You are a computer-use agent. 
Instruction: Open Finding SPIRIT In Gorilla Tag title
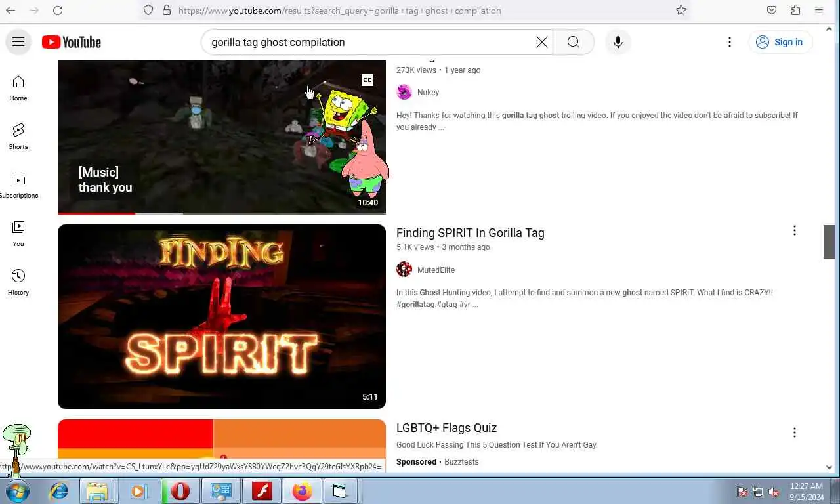pos(470,232)
